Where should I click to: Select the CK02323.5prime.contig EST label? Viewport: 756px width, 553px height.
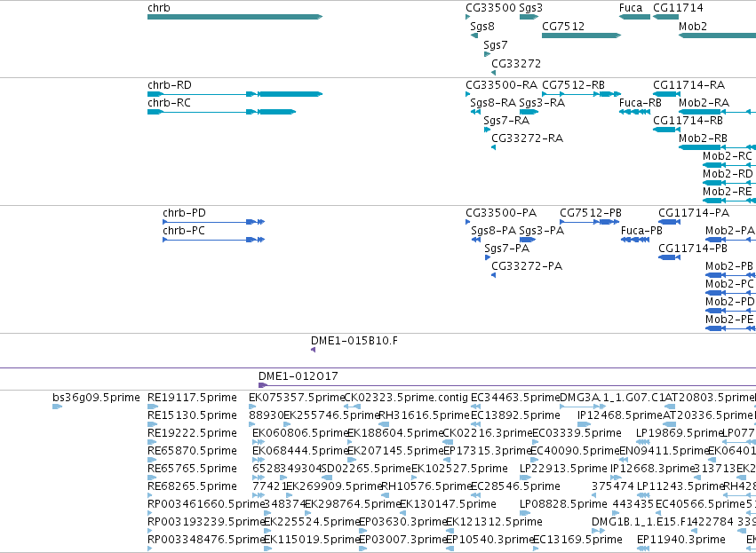[x=406, y=398]
